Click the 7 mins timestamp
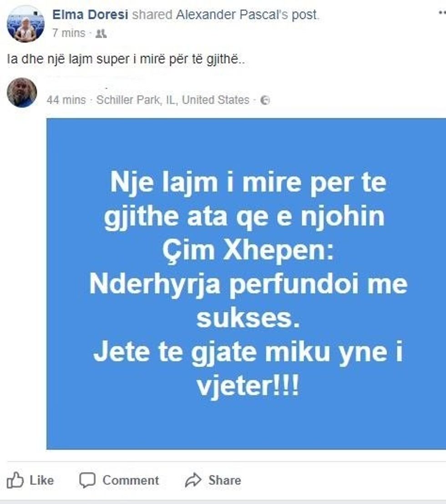The height and width of the screenshot is (504, 446). [x=69, y=33]
